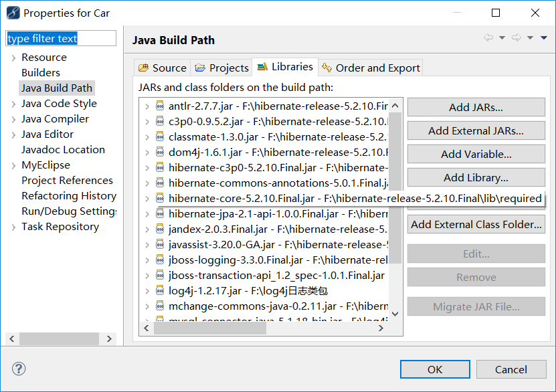This screenshot has height=392, width=556.
Task: Expand the Java Editor node
Action: pyautogui.click(x=13, y=134)
